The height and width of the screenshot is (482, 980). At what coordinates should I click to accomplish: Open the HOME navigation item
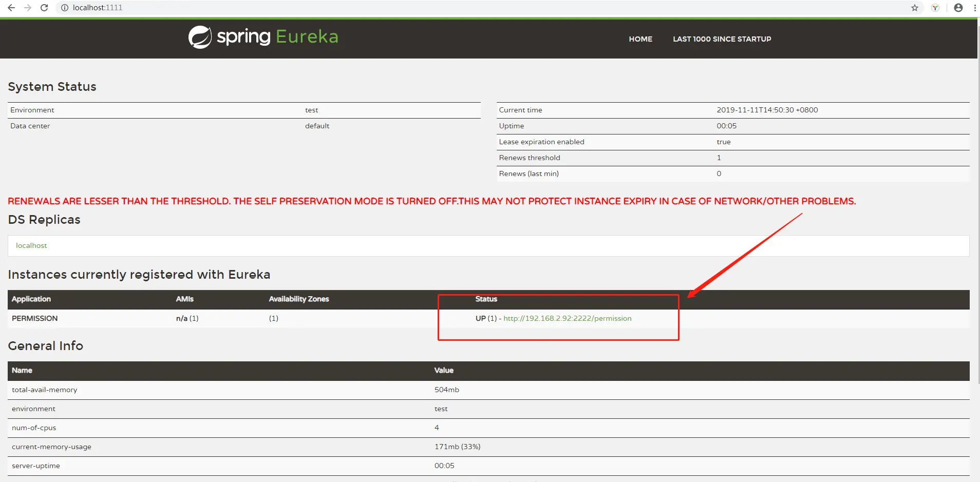tap(640, 39)
